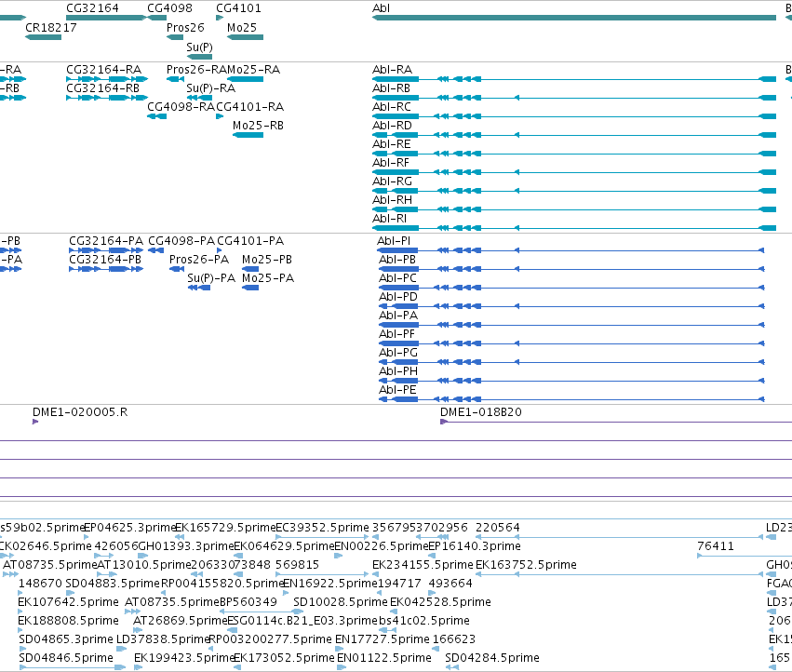
Task: Click protein CG4098-PA
Action: click(x=156, y=250)
